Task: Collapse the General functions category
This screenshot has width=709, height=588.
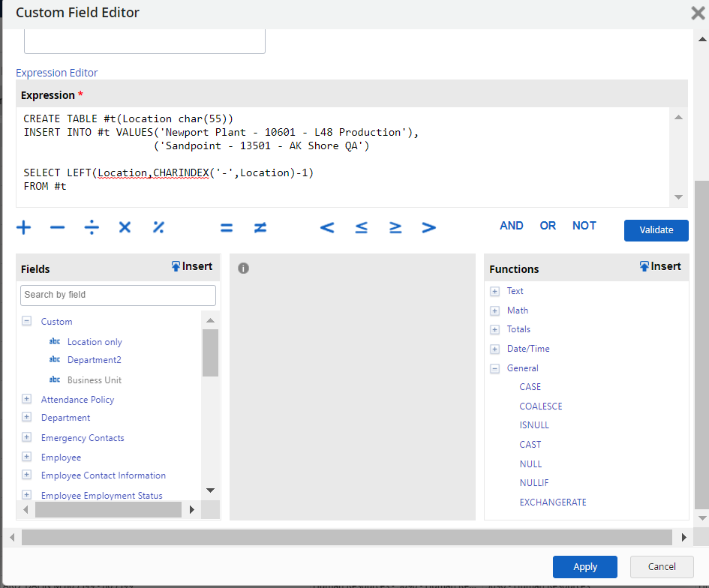Action: click(x=494, y=369)
